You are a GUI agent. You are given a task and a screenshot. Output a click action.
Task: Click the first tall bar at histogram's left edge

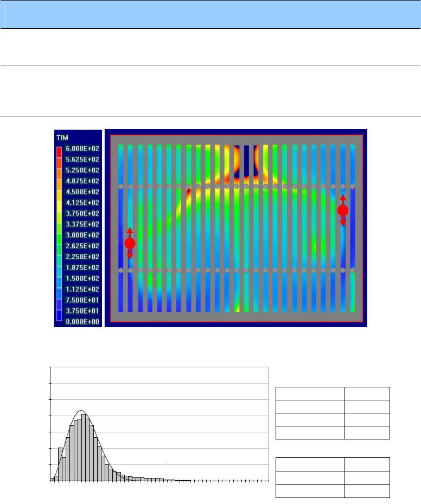(x=60, y=464)
